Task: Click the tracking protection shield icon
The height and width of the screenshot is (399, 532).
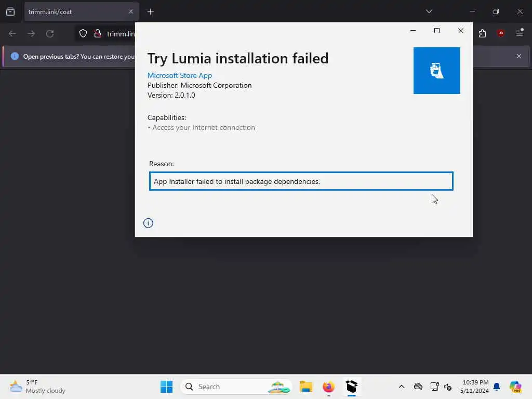Action: (83, 34)
